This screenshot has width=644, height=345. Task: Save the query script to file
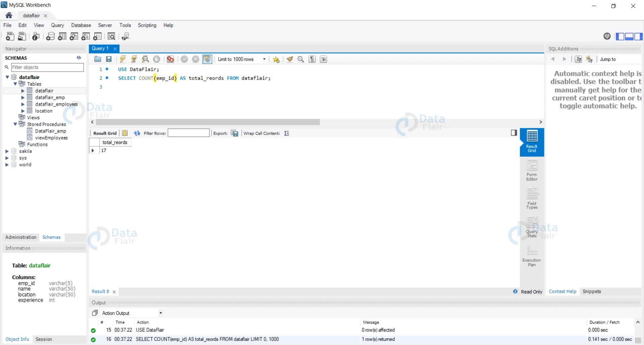point(108,59)
